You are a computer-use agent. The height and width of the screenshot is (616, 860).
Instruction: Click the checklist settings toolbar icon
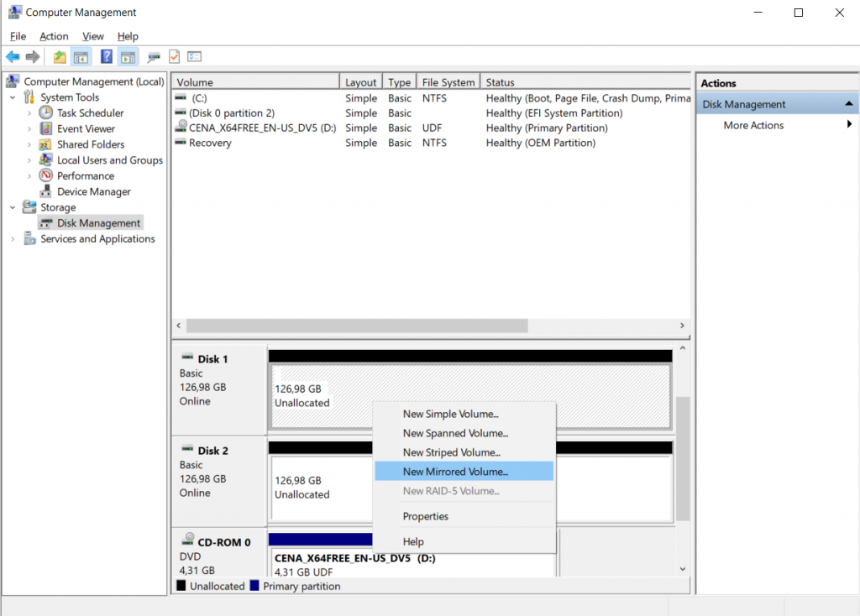(x=195, y=56)
